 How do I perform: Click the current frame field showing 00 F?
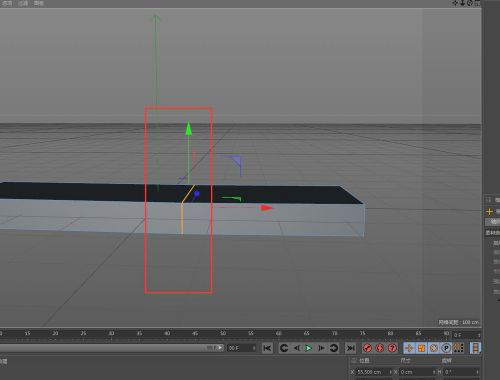[242, 348]
